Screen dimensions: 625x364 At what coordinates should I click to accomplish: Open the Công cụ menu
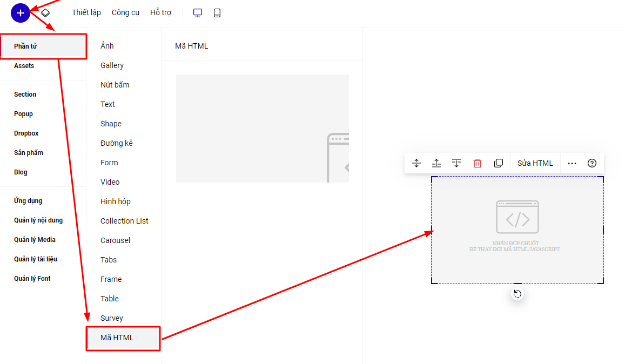(x=125, y=12)
